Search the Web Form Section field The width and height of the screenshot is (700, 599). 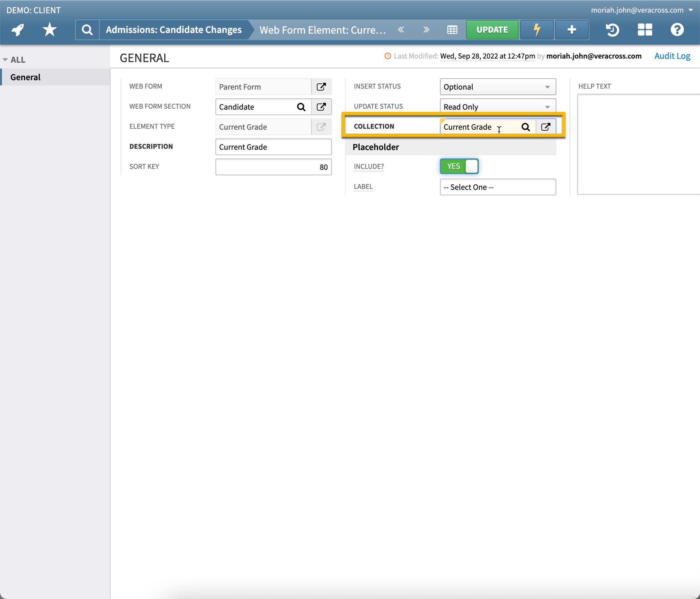tap(301, 107)
